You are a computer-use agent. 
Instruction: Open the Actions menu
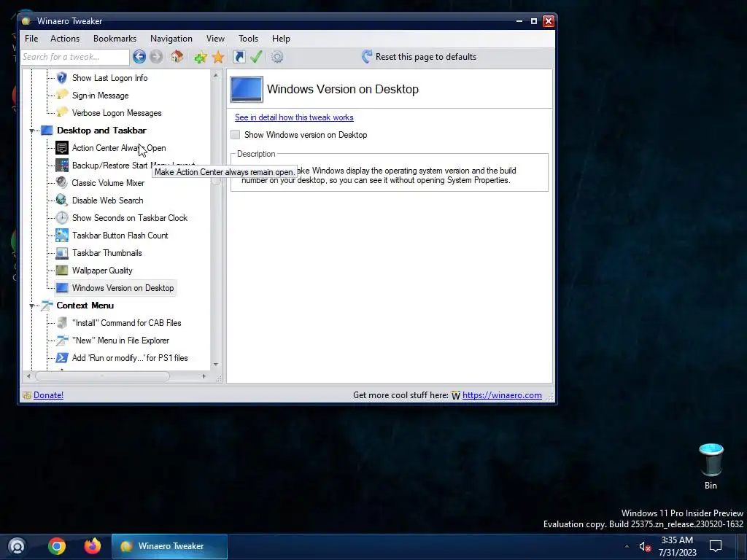65,39
